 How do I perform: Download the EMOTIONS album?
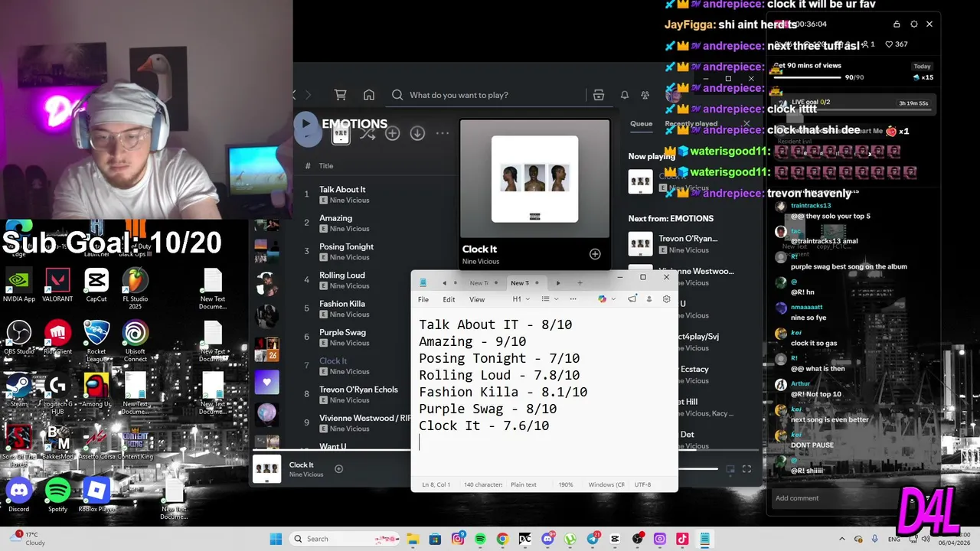click(417, 133)
